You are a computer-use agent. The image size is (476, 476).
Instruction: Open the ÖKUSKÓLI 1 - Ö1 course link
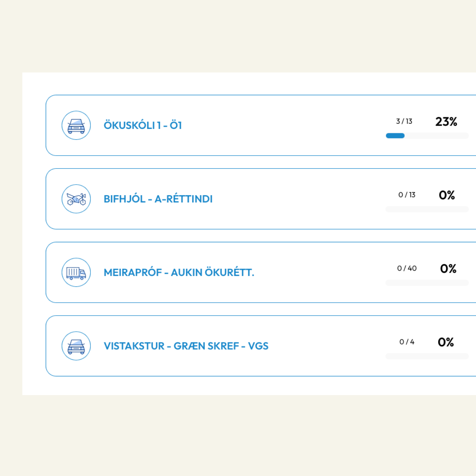(x=143, y=126)
